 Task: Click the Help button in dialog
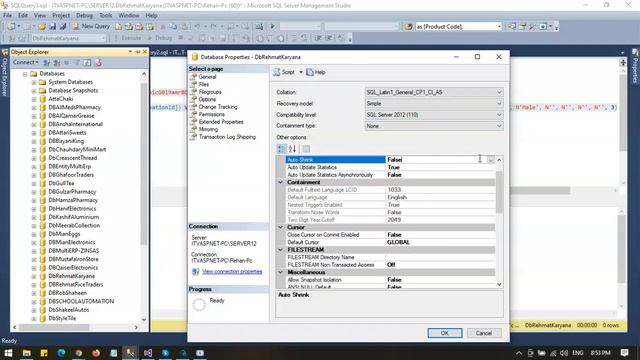pos(316,72)
